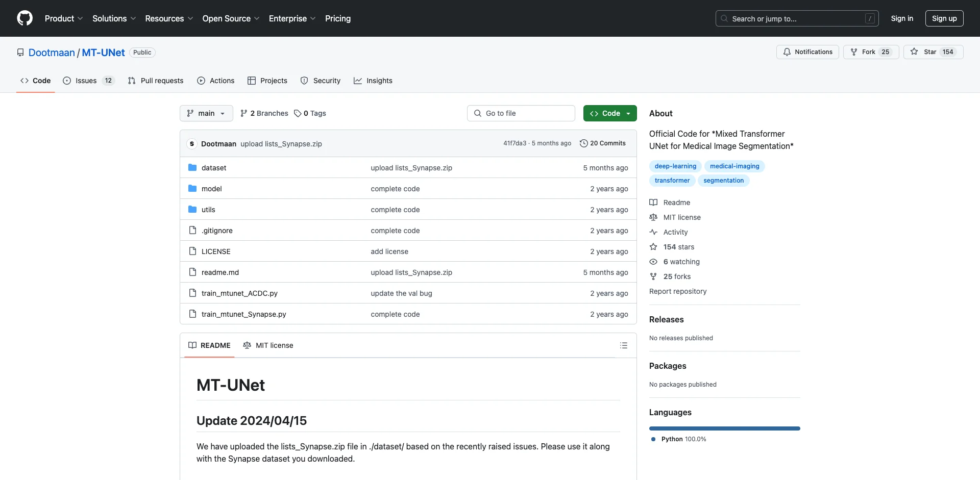This screenshot has width=980, height=480.
Task: Click the fork icon beside 25 forks
Action: coord(653,276)
